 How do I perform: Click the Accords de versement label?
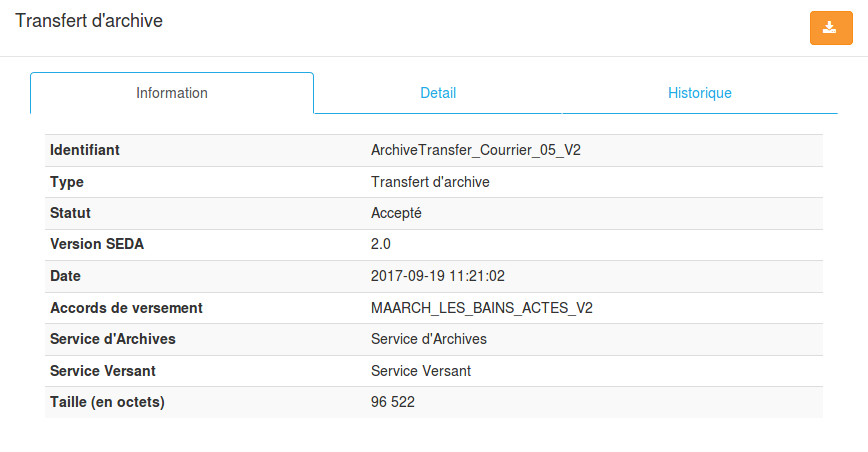126,308
